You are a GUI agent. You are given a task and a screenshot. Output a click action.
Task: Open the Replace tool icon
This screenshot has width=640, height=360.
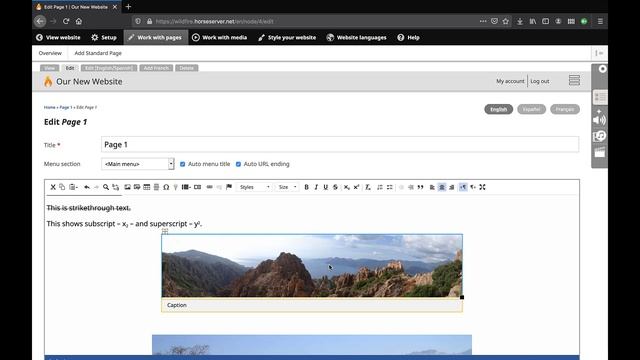[x=116, y=187]
